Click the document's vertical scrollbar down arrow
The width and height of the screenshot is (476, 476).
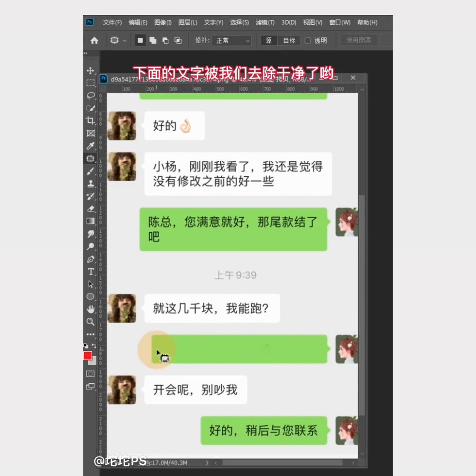362,453
